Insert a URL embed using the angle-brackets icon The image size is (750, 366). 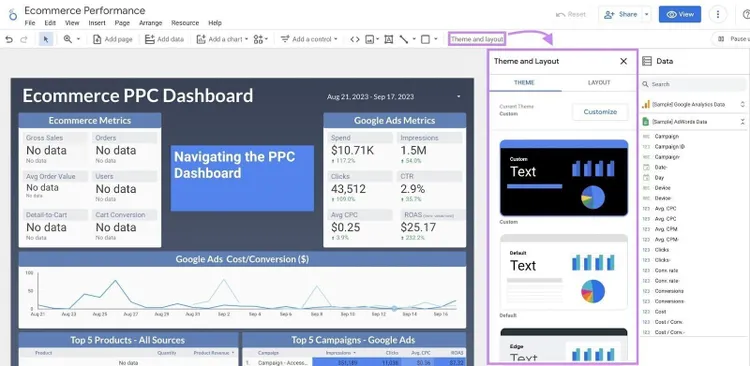point(354,39)
